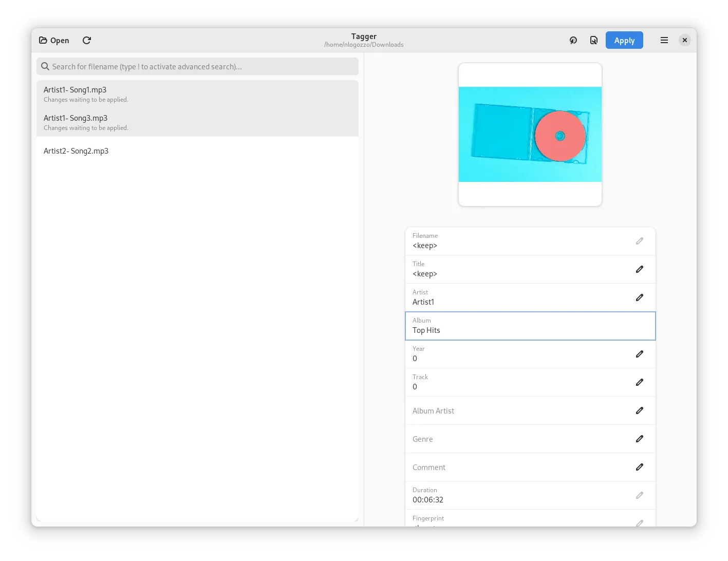Open the hamburger main menu
728x561 pixels.
pyautogui.click(x=664, y=40)
